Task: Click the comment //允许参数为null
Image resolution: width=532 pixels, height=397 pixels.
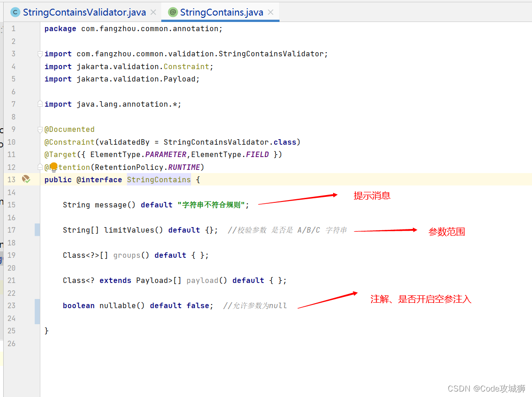Action: click(x=255, y=306)
